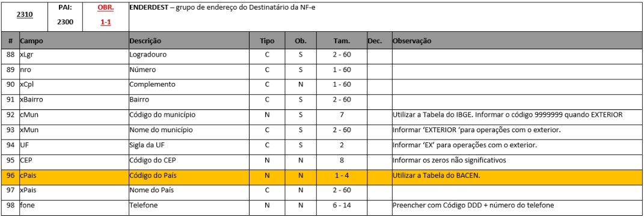
Task: Click the 'Código do País' cell
Action: [x=189, y=176]
